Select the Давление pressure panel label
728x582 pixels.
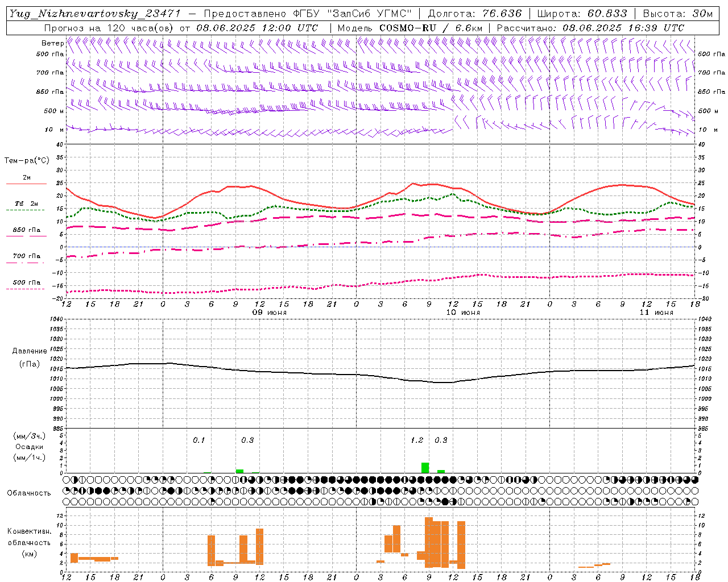click(x=30, y=351)
